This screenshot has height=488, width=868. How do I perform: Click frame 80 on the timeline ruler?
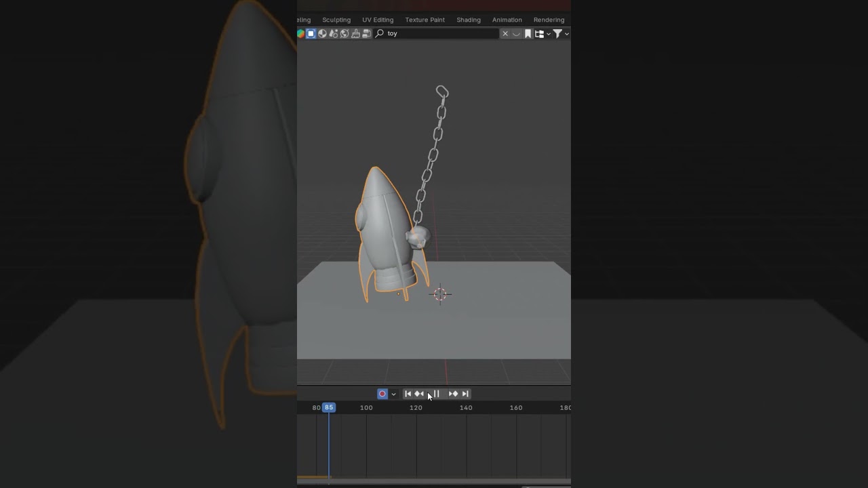pos(316,407)
